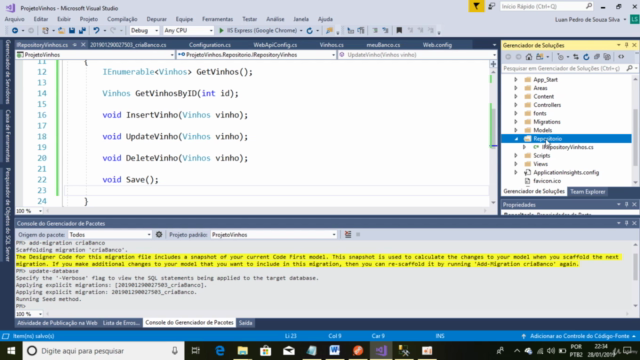Toggle a bookmark using toolbar bookmark icon

pyautogui.click(x=399, y=31)
